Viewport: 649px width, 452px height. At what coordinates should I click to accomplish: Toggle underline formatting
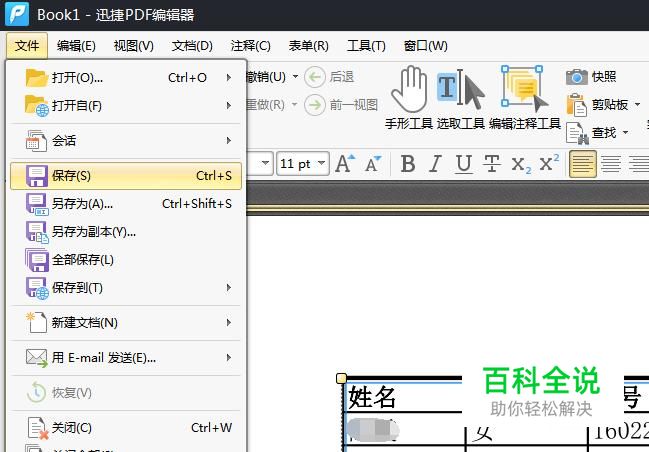coord(464,164)
